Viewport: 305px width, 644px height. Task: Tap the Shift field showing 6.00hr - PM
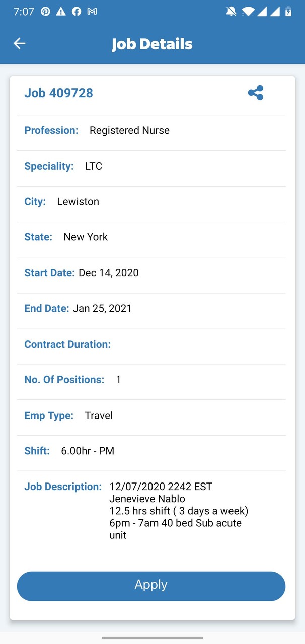pos(88,451)
